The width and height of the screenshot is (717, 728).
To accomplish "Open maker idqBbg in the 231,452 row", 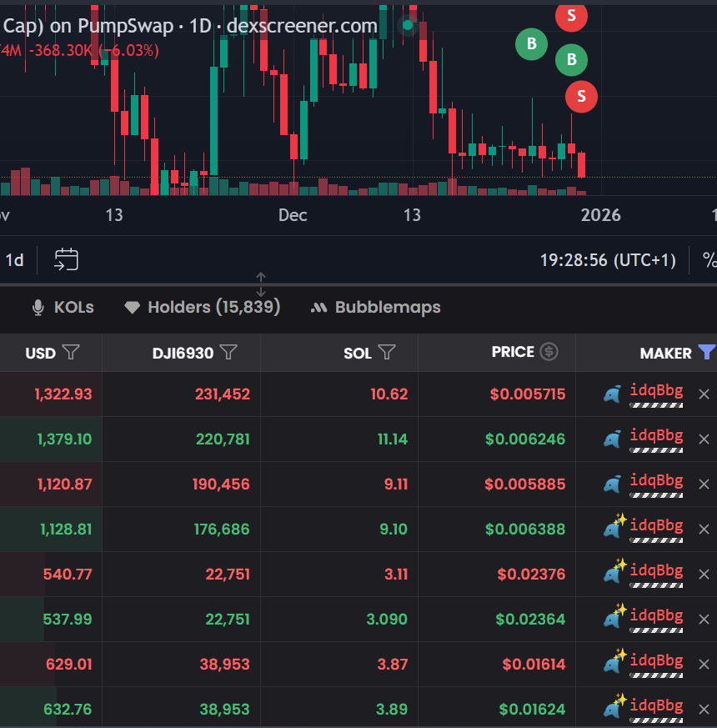I will tap(656, 391).
